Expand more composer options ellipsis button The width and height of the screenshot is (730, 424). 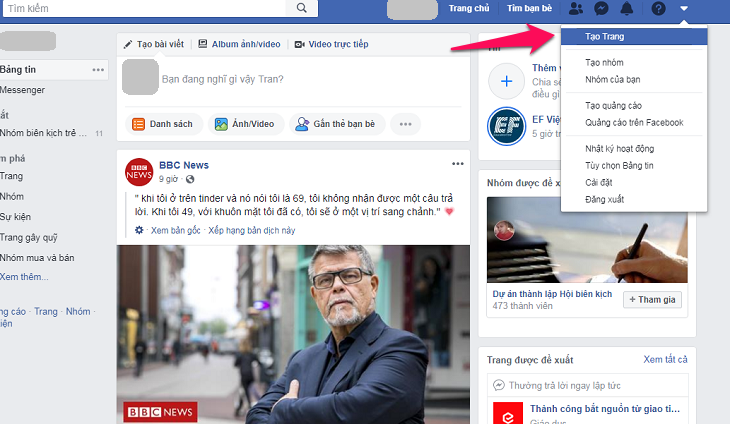(x=404, y=125)
